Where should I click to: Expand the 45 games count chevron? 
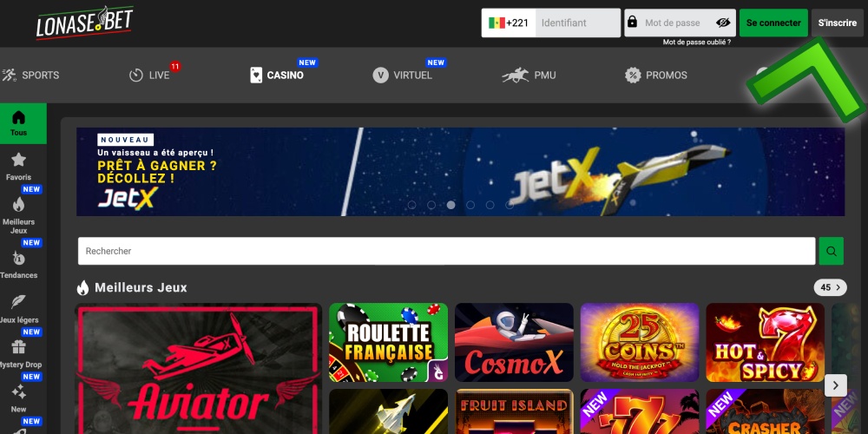pyautogui.click(x=831, y=287)
